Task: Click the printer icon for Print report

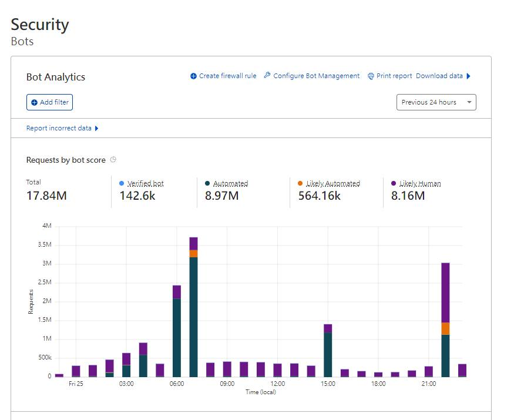Action: 371,76
